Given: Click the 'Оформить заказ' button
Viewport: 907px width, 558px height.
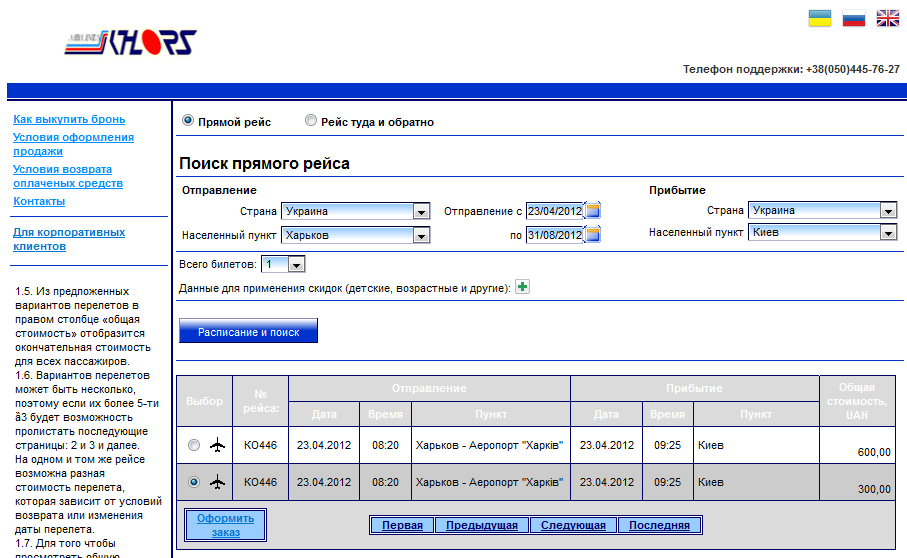Looking at the screenshot, I should click(x=226, y=525).
